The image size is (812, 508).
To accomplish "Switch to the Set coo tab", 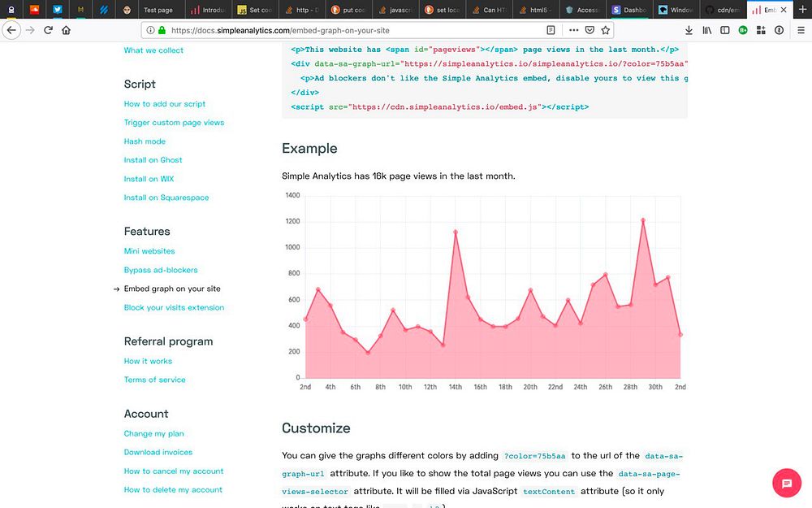I will 255,9.
